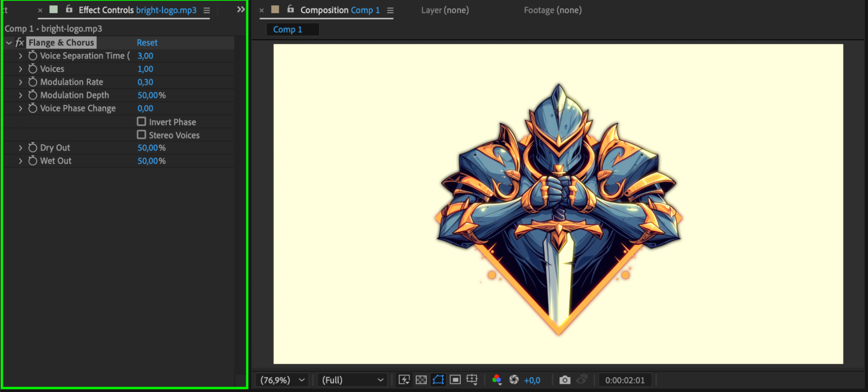The width and height of the screenshot is (868, 392).
Task: Enable the Stereo Voices checkbox
Action: pyautogui.click(x=142, y=135)
